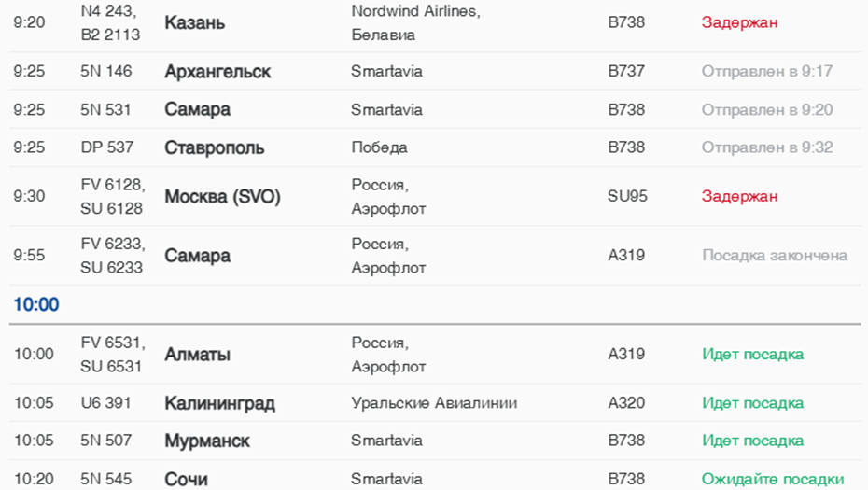The image size is (868, 490).
Task: Open the Калининград flight row
Action: coord(219,404)
